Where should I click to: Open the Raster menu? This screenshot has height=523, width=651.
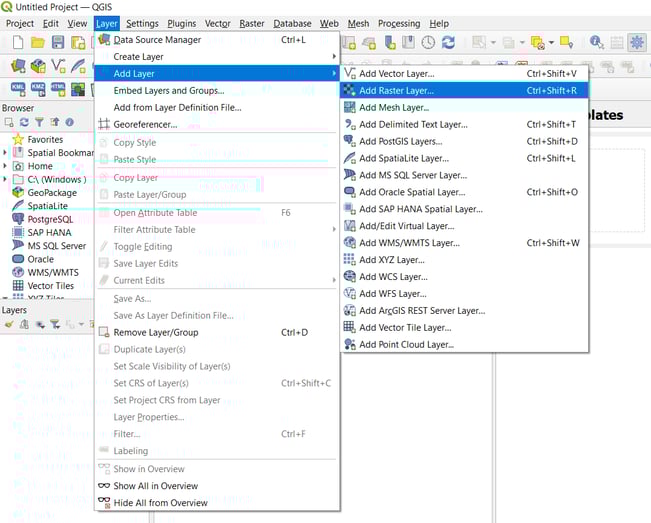(252, 24)
